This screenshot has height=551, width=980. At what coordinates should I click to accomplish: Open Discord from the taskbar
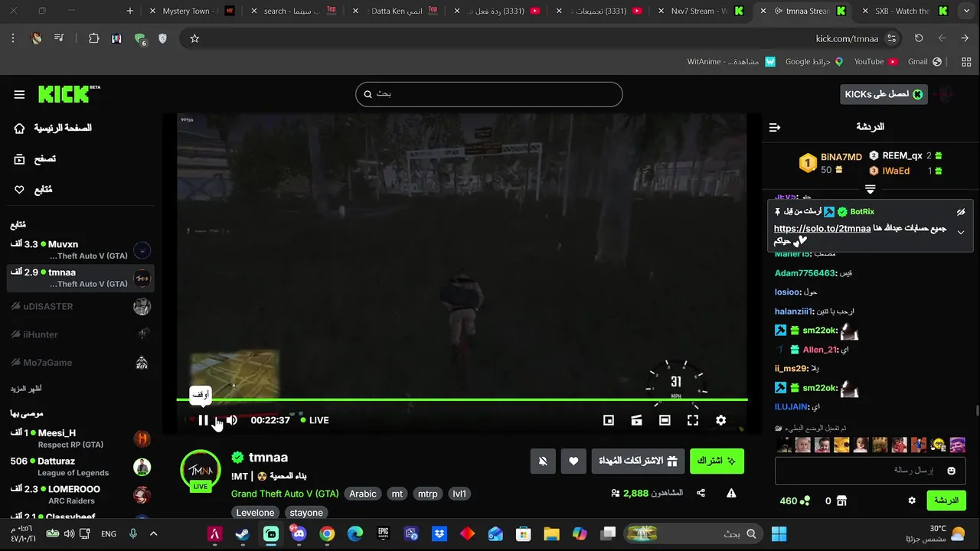tap(299, 534)
